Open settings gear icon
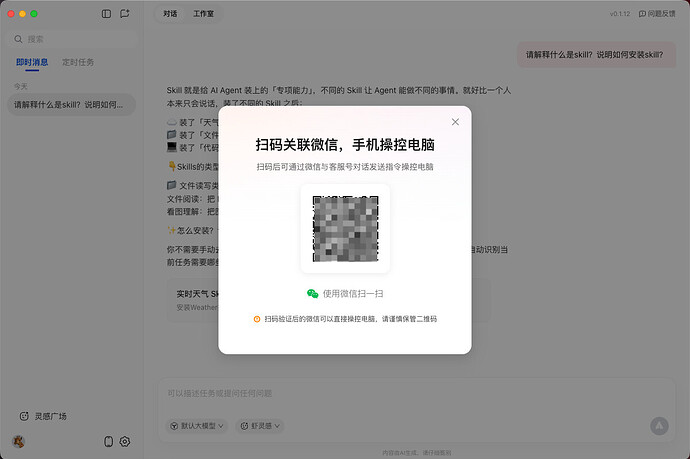This screenshot has width=690, height=459. 125,441
